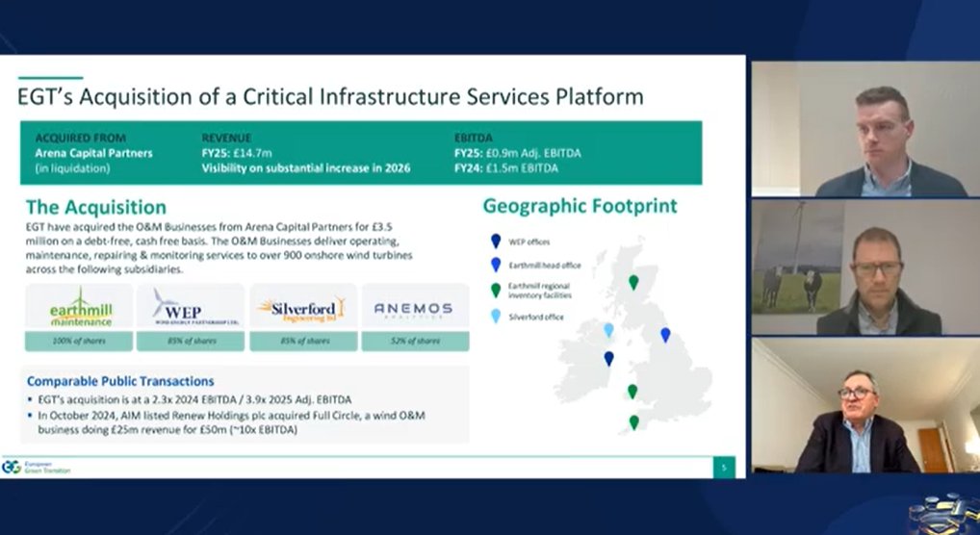Screen dimensions: 980x535
Task: Click the UK and Ireland map graphic
Action: [632, 336]
